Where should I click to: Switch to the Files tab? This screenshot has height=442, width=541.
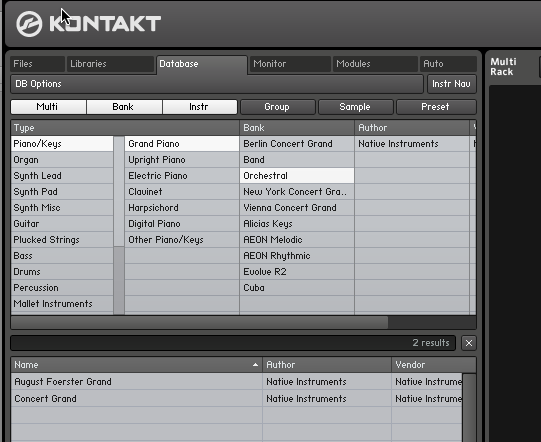(x=37, y=64)
